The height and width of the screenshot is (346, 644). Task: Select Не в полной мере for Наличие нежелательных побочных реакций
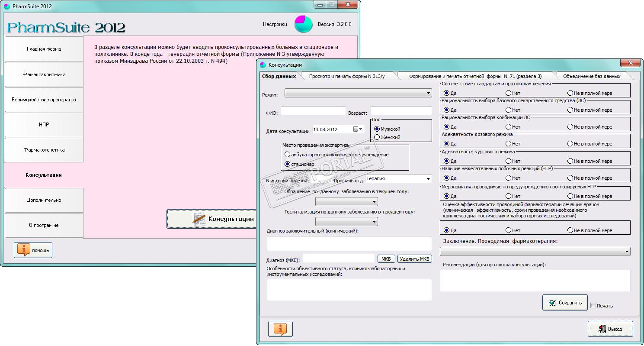570,178
